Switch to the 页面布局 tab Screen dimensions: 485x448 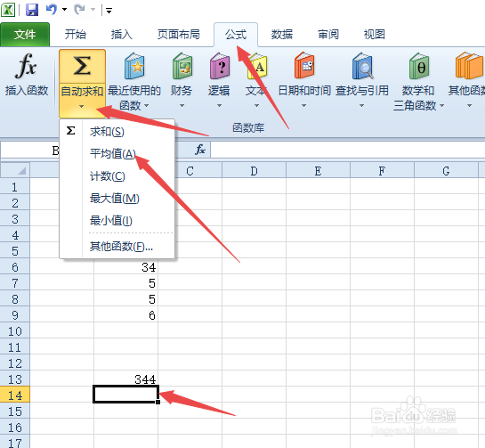179,35
